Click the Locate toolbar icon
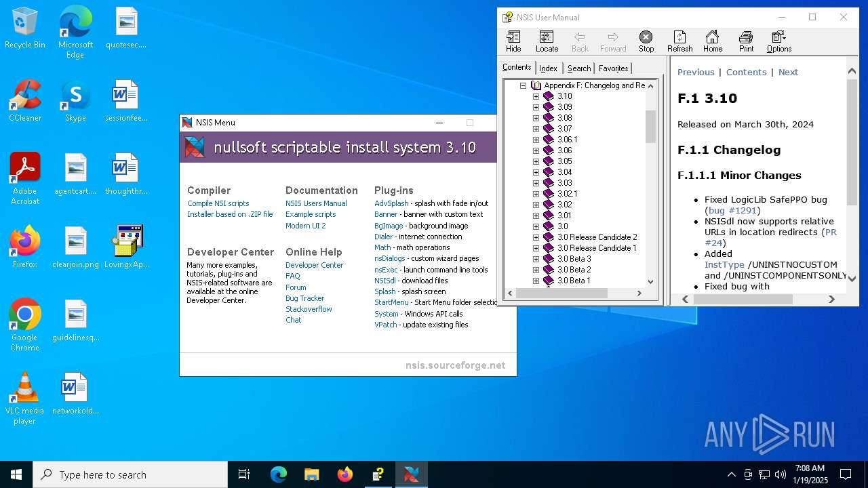 [x=547, y=41]
